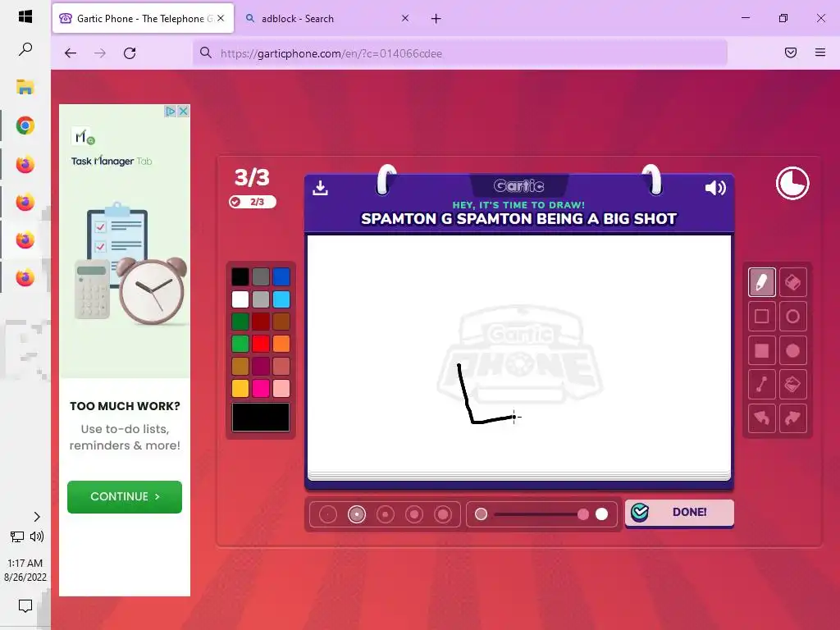Viewport: 840px width, 630px height.
Task: Select the paint bucket fill tool
Action: pos(792,384)
